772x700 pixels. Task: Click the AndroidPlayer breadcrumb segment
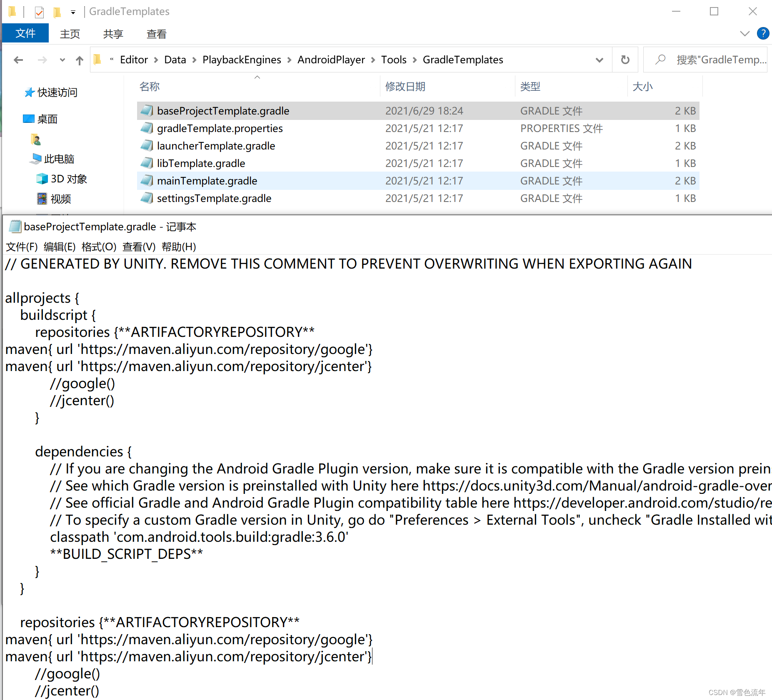[x=331, y=60]
